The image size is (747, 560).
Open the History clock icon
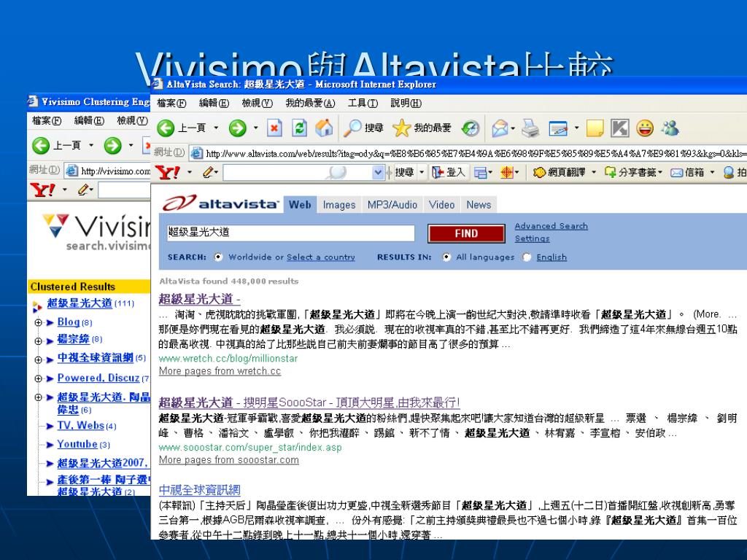471,128
